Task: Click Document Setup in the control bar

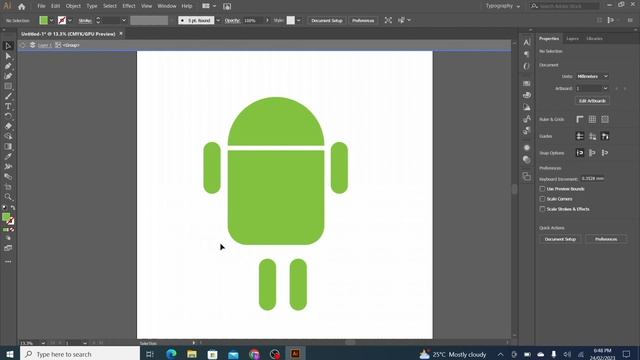Action: coord(327,20)
